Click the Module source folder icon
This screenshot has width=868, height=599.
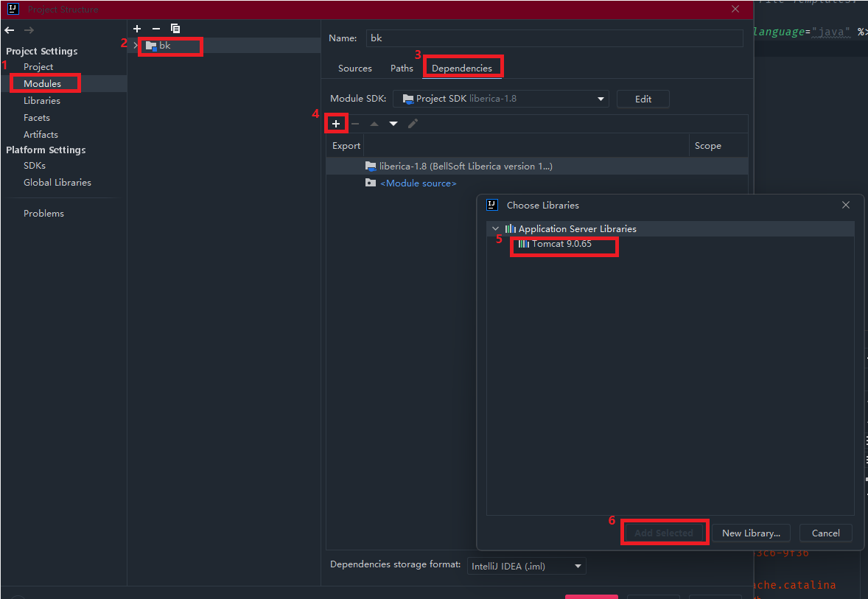(371, 183)
